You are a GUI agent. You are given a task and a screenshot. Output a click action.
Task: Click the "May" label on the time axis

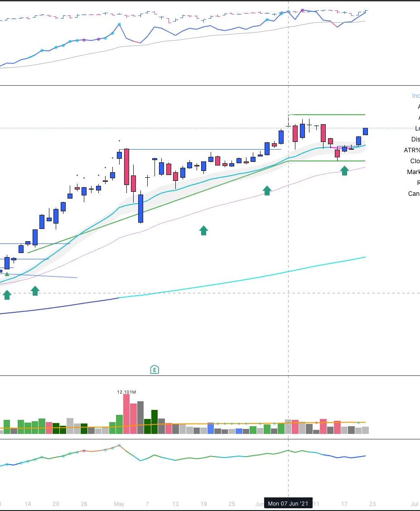pyautogui.click(x=119, y=504)
